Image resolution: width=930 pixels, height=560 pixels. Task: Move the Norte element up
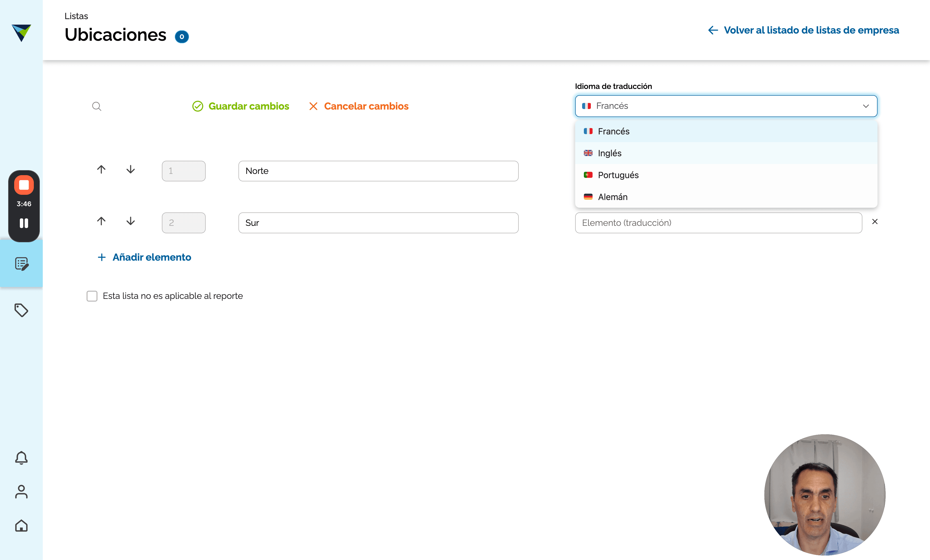[x=101, y=169]
